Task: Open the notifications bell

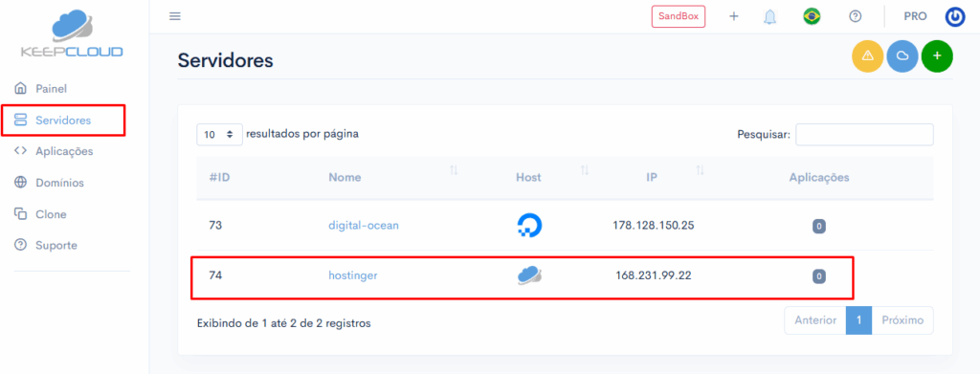Action: pos(769,17)
